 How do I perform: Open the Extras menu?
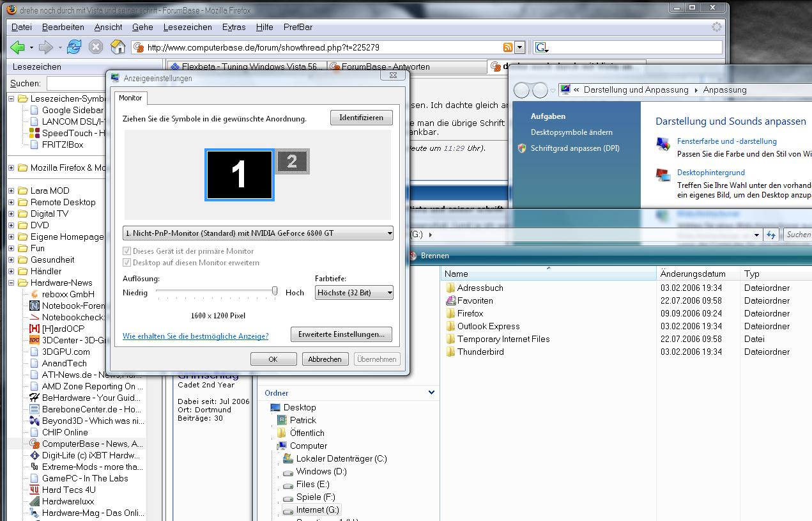click(234, 27)
